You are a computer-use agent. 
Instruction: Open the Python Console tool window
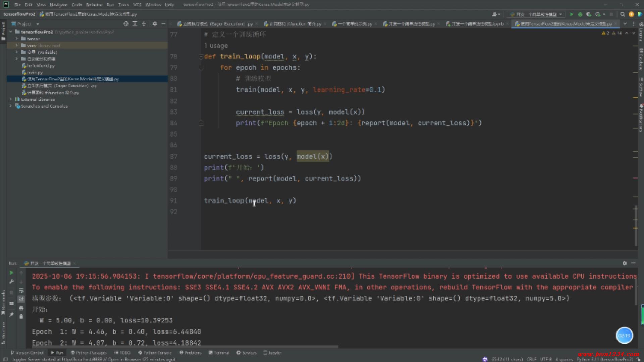click(x=155, y=353)
